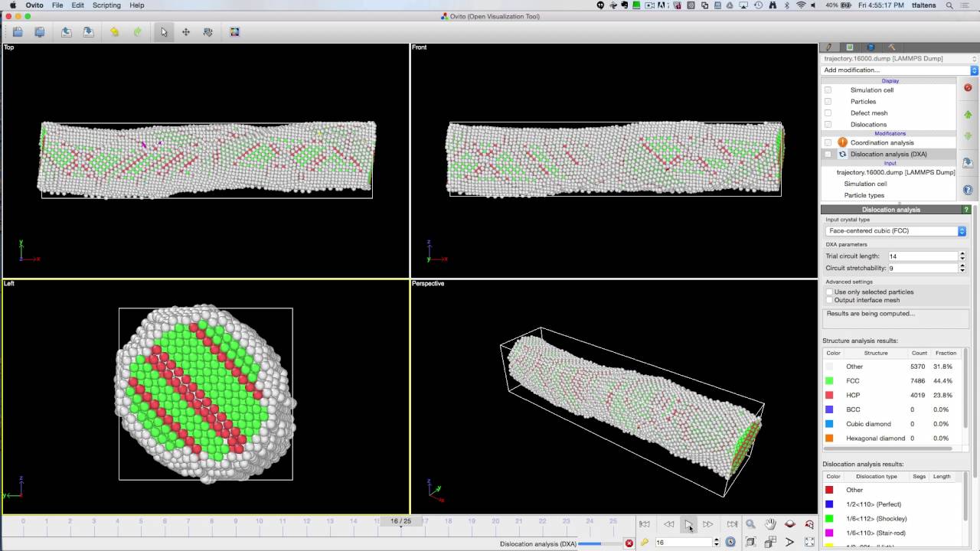
Task: Open the Scripting menu
Action: pyautogui.click(x=106, y=5)
